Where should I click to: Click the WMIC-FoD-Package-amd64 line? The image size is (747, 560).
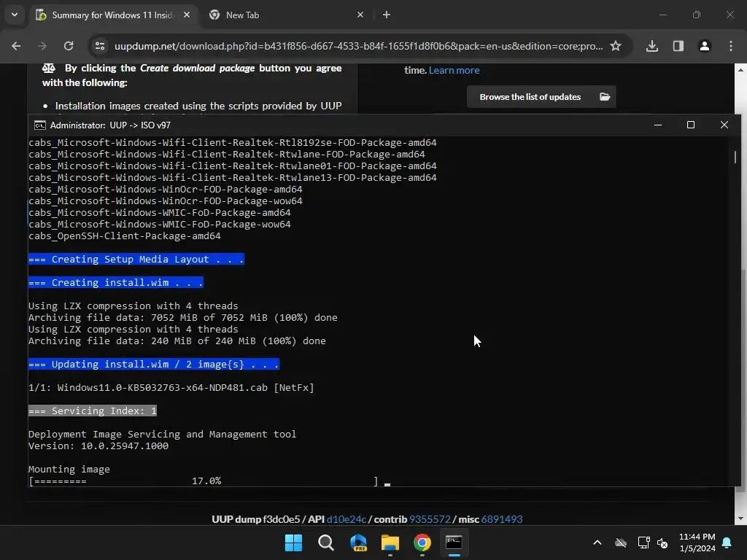[160, 213]
